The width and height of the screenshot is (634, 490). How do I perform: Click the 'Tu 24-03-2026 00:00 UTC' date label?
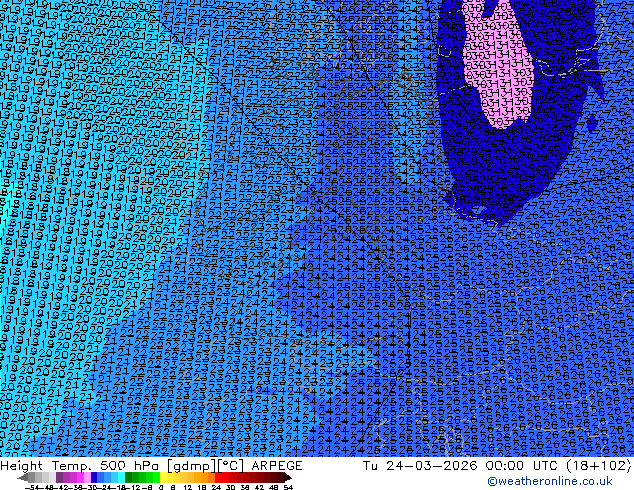(460, 466)
